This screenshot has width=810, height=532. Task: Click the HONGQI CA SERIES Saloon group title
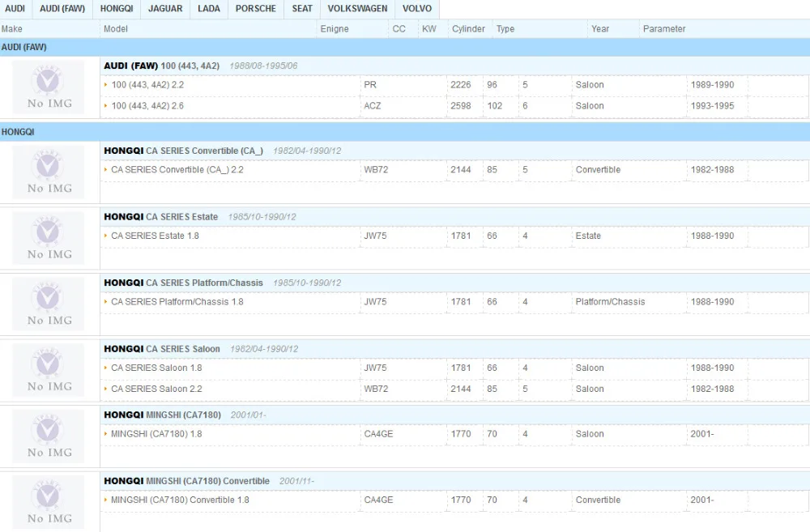point(162,349)
